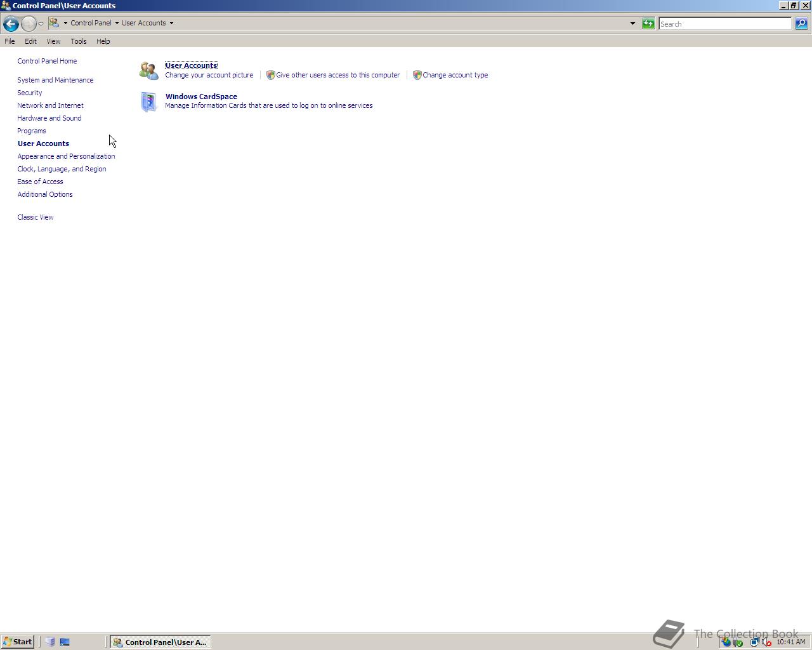The image size is (812, 650).
Task: Click the Server Manager quick launch icon
Action: tap(50, 642)
